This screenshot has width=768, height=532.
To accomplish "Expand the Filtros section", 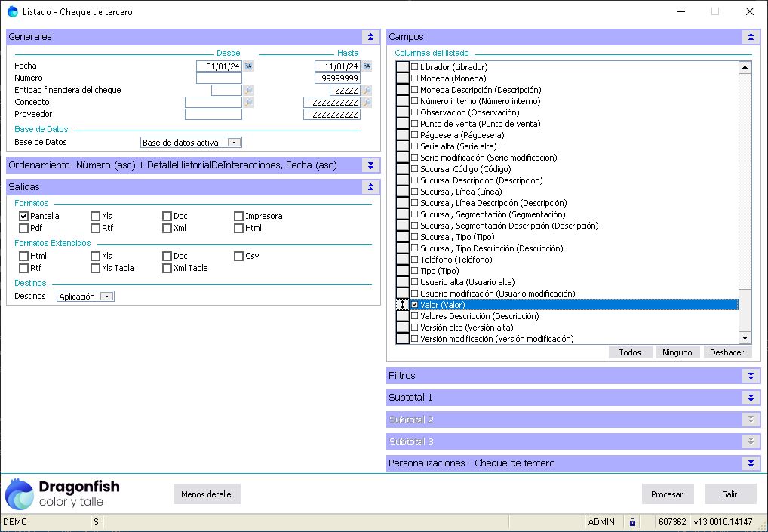I will (751, 376).
